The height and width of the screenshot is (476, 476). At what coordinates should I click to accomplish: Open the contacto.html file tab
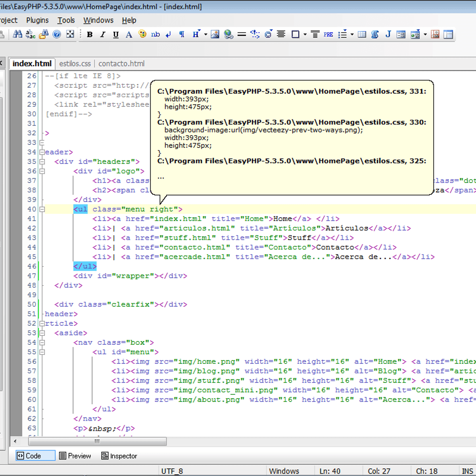click(121, 63)
